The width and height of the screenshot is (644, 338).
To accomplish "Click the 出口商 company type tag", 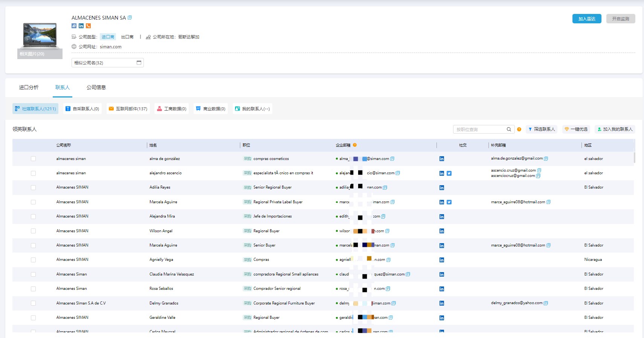I will [x=127, y=37].
